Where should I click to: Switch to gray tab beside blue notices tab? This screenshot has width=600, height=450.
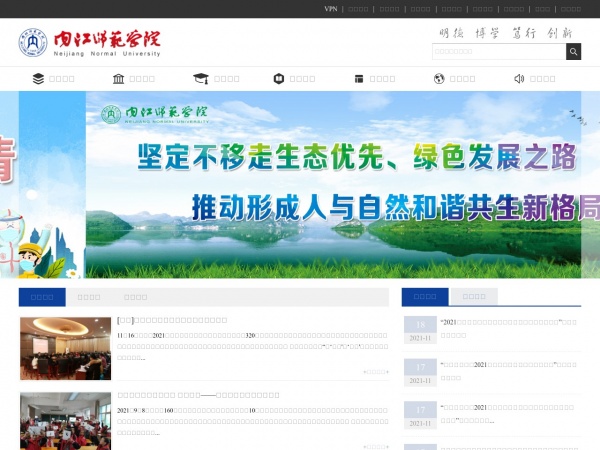tap(474, 296)
